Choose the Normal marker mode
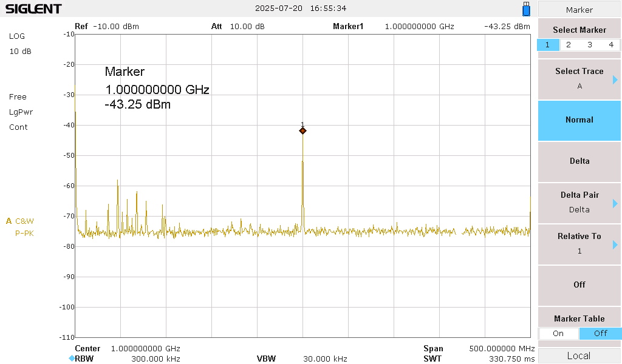This screenshot has height=364, width=622. tap(579, 120)
